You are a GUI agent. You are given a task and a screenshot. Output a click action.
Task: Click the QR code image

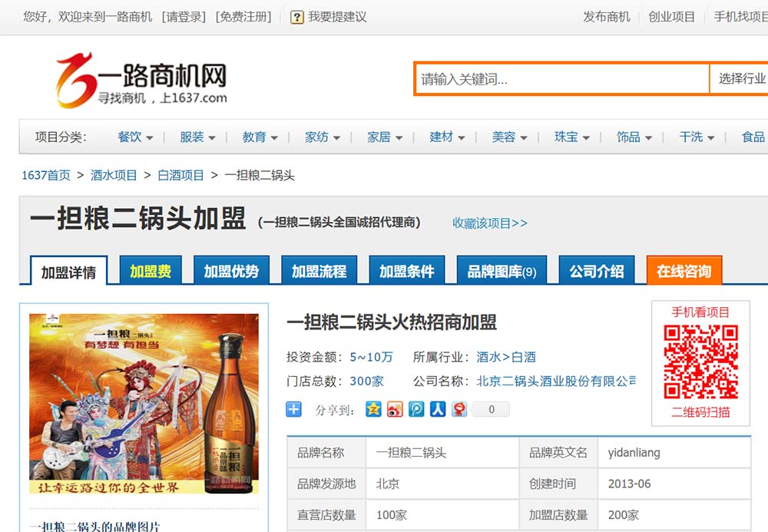click(x=700, y=362)
